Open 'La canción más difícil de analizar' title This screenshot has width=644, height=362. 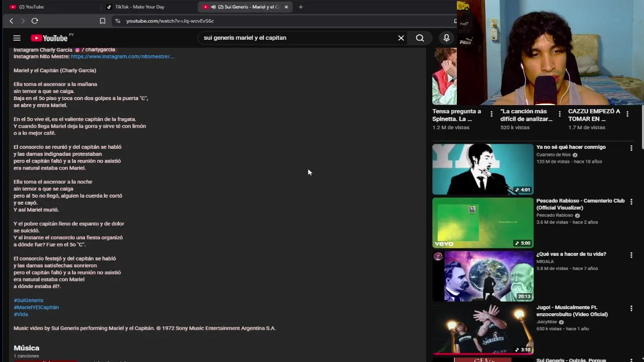(526, 115)
